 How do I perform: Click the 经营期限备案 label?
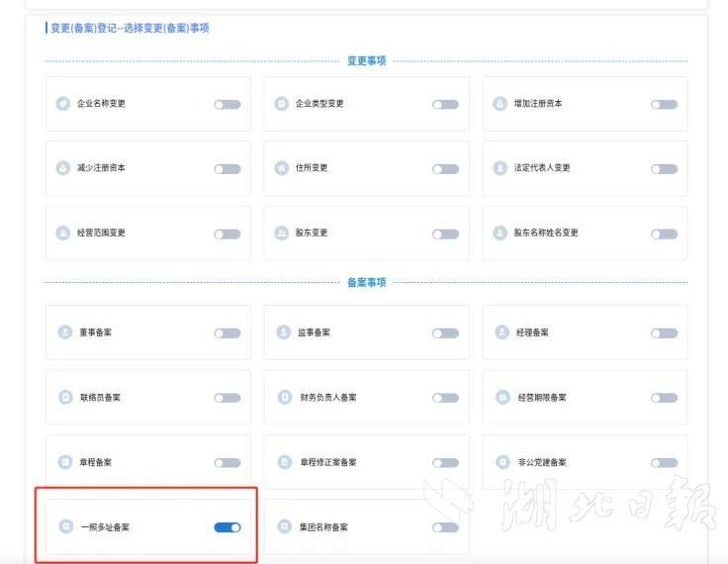coord(540,398)
